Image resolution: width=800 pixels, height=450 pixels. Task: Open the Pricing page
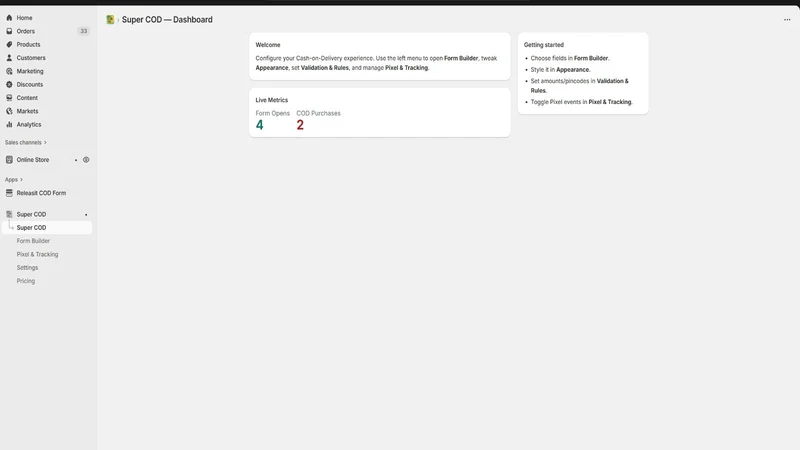click(26, 281)
